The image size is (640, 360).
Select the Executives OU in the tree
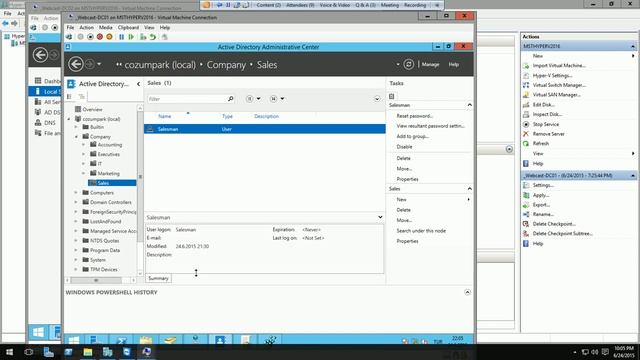pos(109,154)
